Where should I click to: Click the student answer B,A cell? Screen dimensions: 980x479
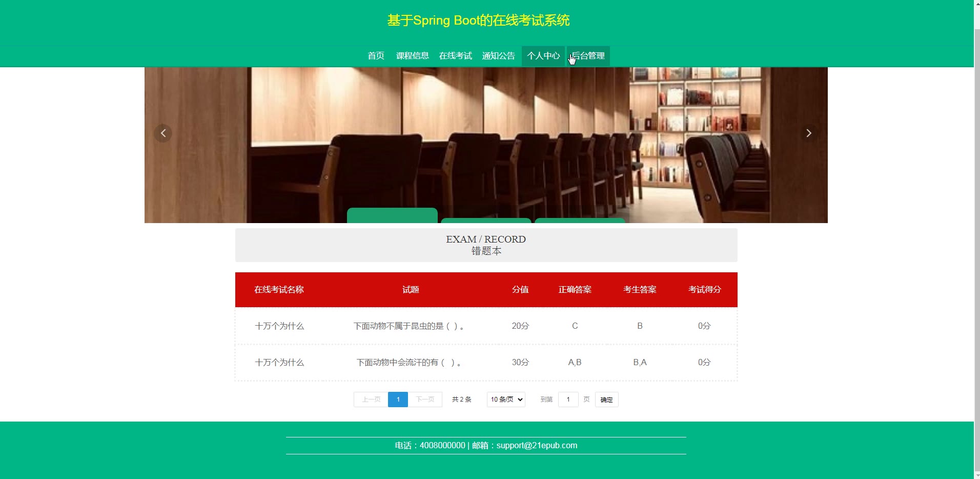tap(640, 363)
